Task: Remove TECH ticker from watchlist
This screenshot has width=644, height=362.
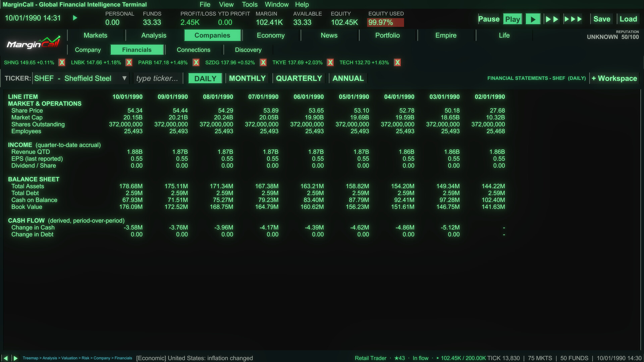Action: pyautogui.click(x=397, y=62)
